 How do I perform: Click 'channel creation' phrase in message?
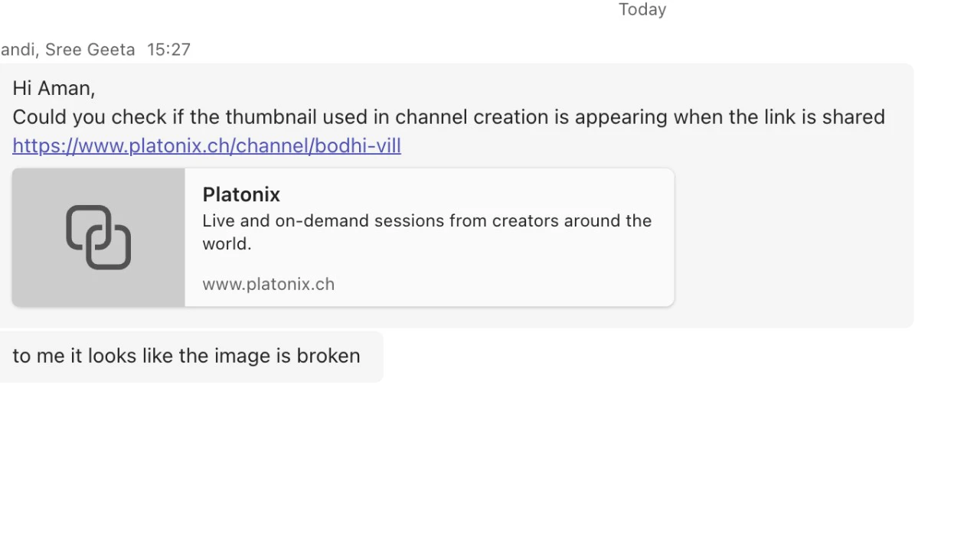click(472, 117)
